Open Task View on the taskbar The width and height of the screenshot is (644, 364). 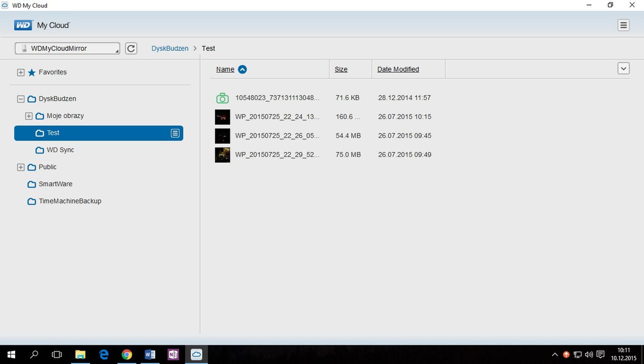click(x=57, y=354)
